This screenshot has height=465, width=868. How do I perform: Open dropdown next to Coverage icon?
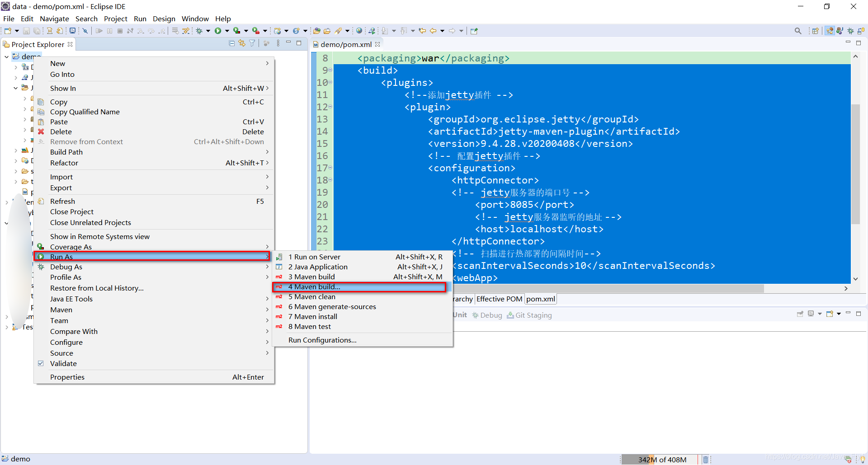(x=246, y=31)
